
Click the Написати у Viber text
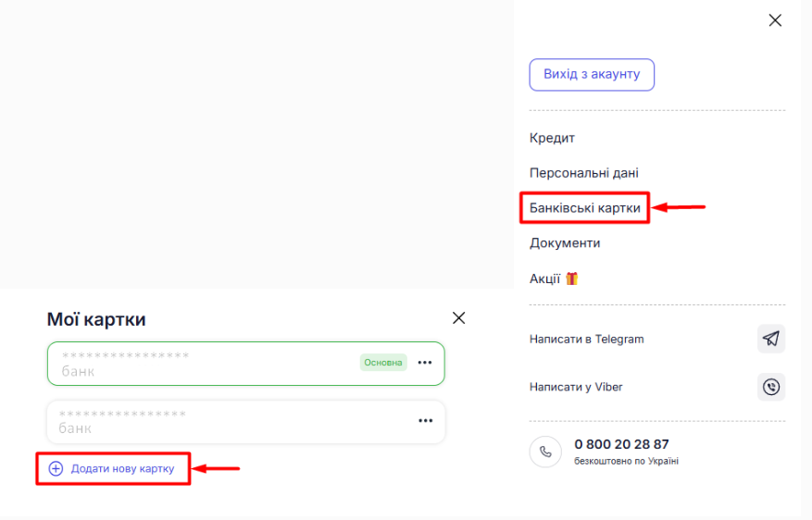point(576,387)
